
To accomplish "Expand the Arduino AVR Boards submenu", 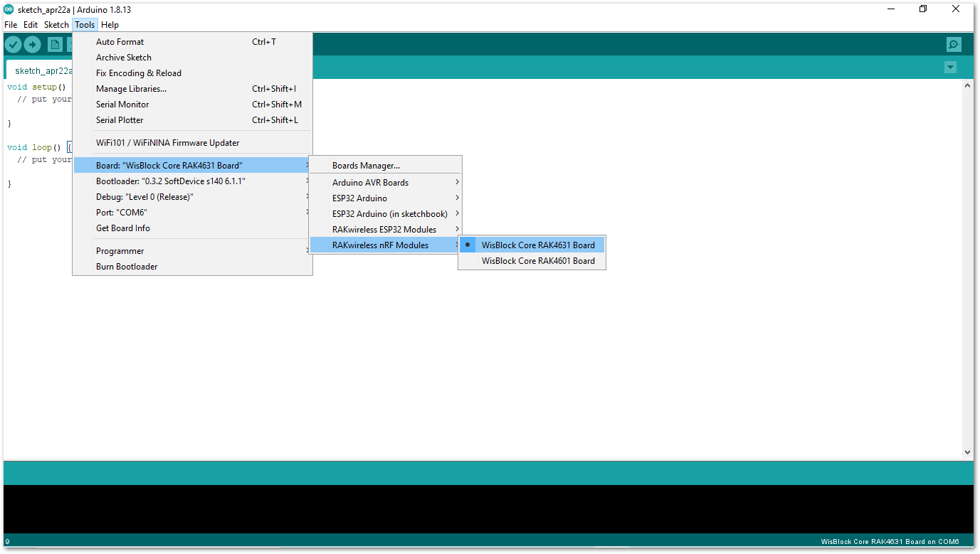I will pyautogui.click(x=386, y=183).
